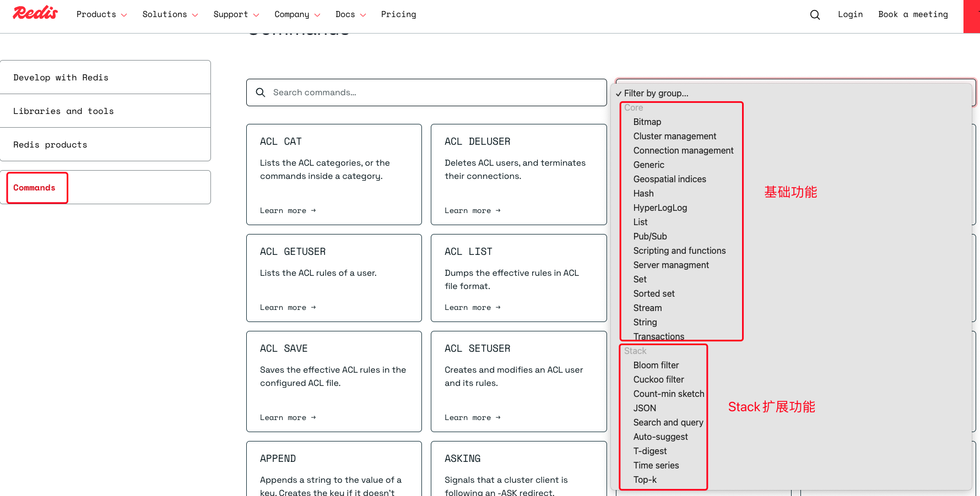The height and width of the screenshot is (496, 980).
Task: Select the JSON group under Stack
Action: point(645,408)
